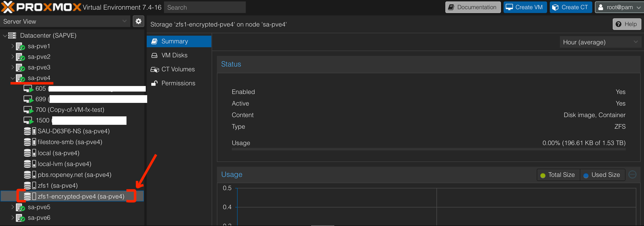
Task: Click in the Search input field
Action: point(204,7)
